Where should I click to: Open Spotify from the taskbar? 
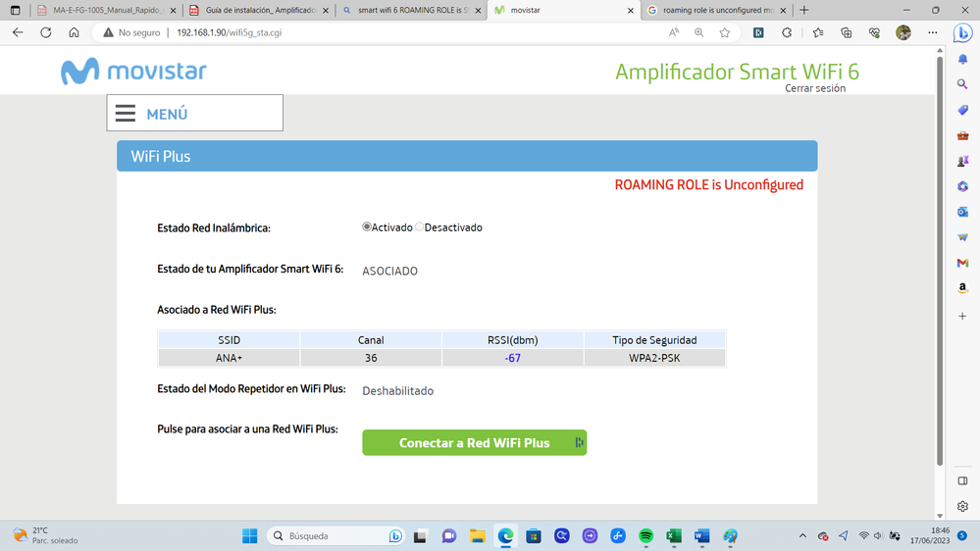(646, 536)
